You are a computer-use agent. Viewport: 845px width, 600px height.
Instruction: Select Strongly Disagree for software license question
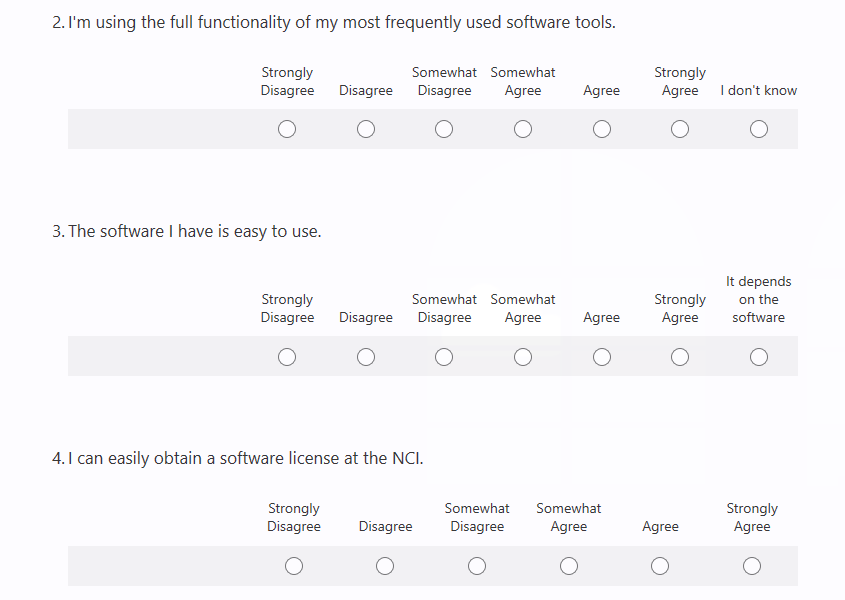click(x=294, y=566)
